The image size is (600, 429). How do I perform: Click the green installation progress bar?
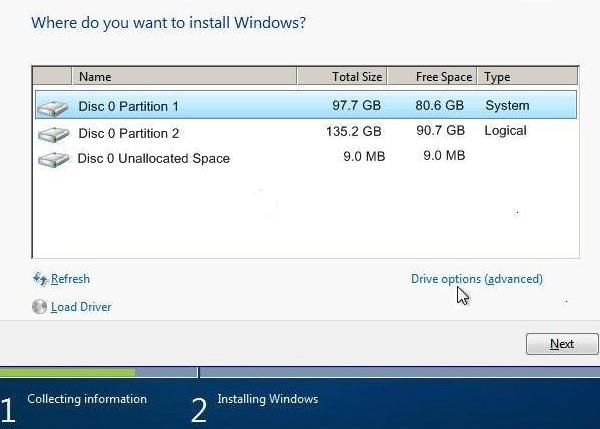67,372
